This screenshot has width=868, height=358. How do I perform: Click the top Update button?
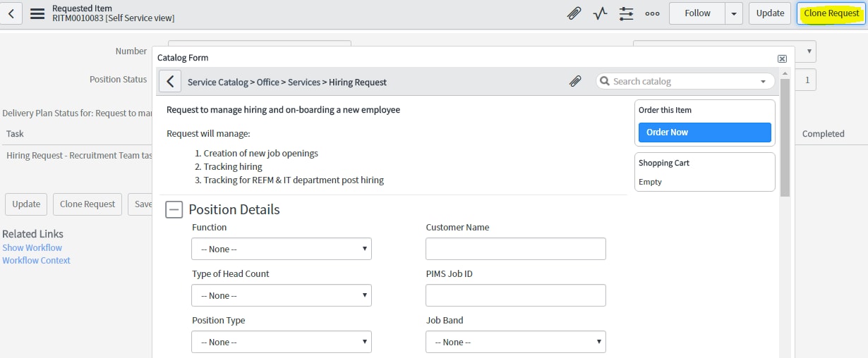pos(770,13)
